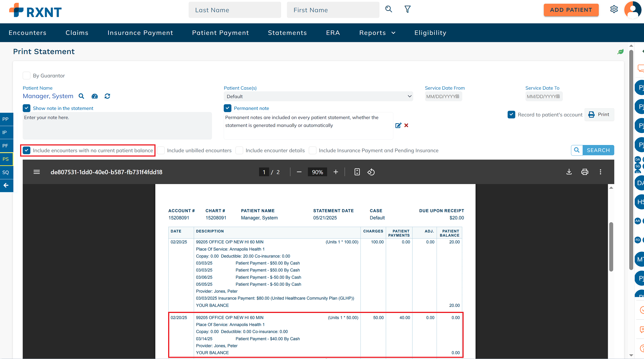Open the PDF viewer more-actions menu

[600, 172]
